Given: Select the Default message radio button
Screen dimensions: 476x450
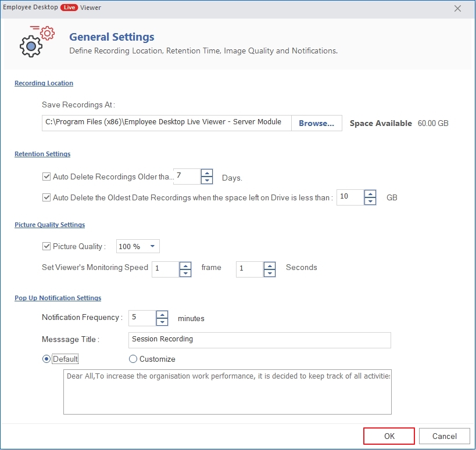Looking at the screenshot, I should tap(46, 359).
